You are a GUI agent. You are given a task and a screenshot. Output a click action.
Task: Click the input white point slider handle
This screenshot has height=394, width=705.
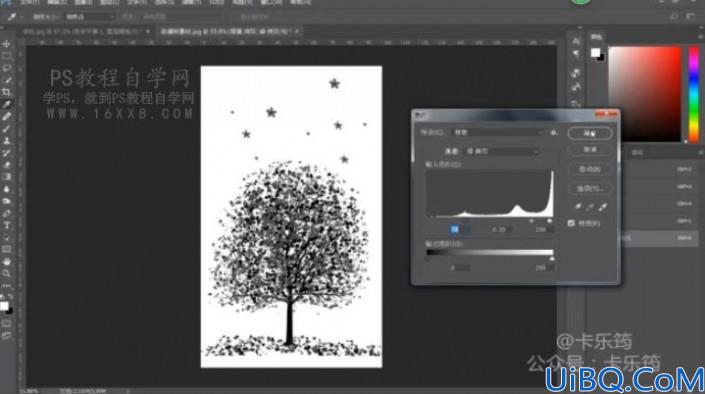point(550,221)
